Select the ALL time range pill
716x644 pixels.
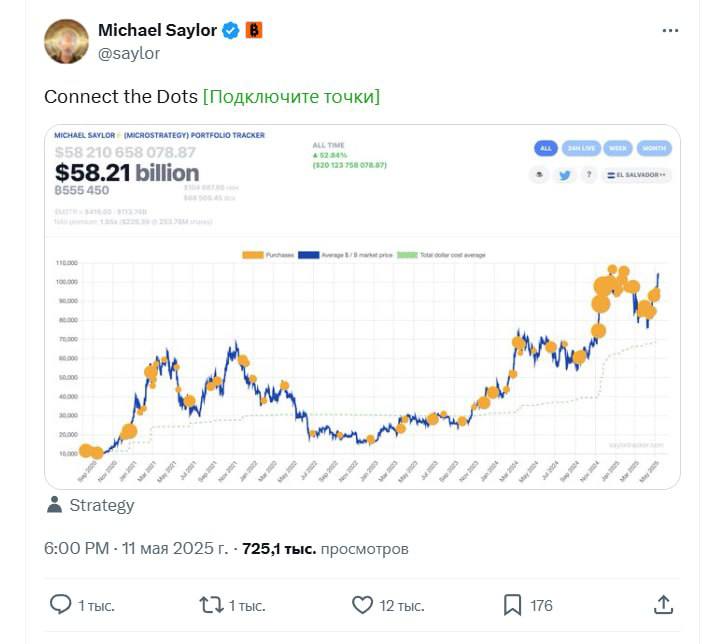click(546, 148)
